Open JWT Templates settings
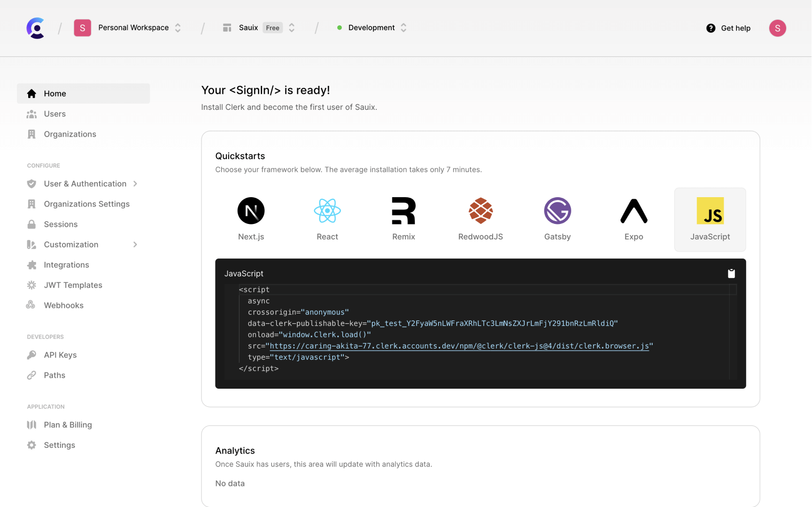The height and width of the screenshot is (507, 812). coord(73,285)
